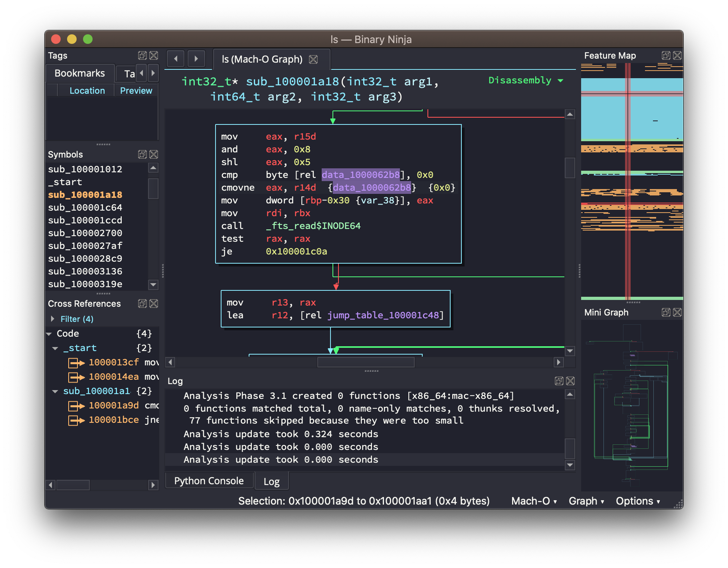Click the Log panel scrollbar thumb

570,449
